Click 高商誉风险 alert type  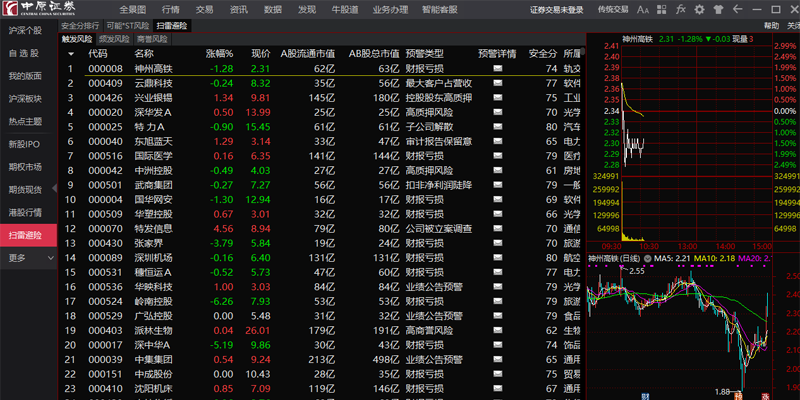click(x=430, y=330)
